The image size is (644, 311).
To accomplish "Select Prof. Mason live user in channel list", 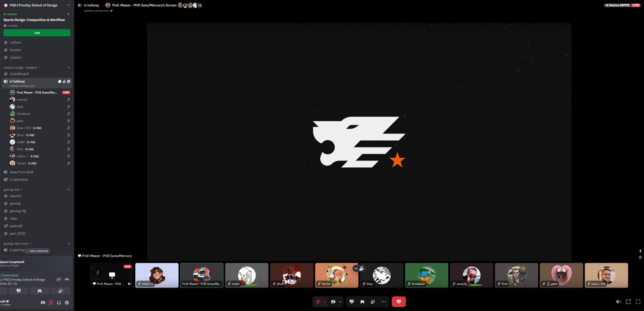I will [x=40, y=92].
